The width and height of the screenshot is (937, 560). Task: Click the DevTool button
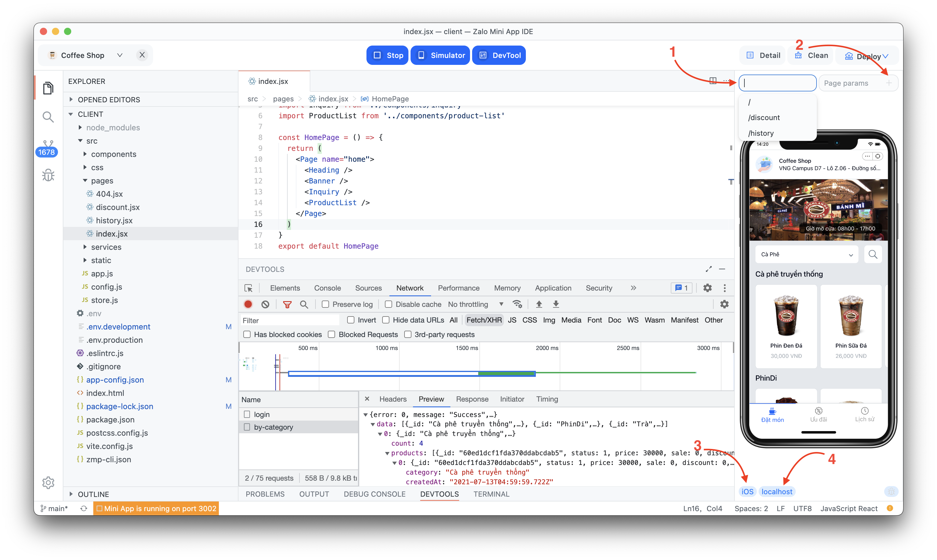tap(499, 55)
